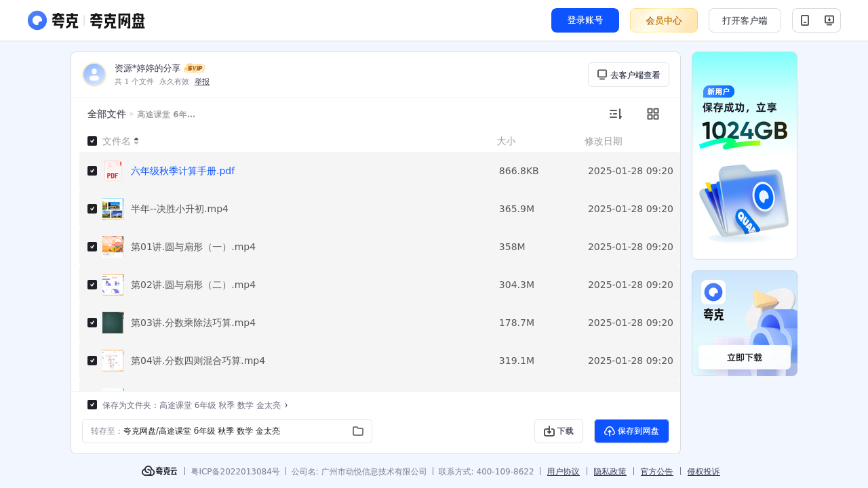Open the file 第01讲.圆与扇形（一）.mp4
This screenshot has width=868, height=488.
pos(193,247)
